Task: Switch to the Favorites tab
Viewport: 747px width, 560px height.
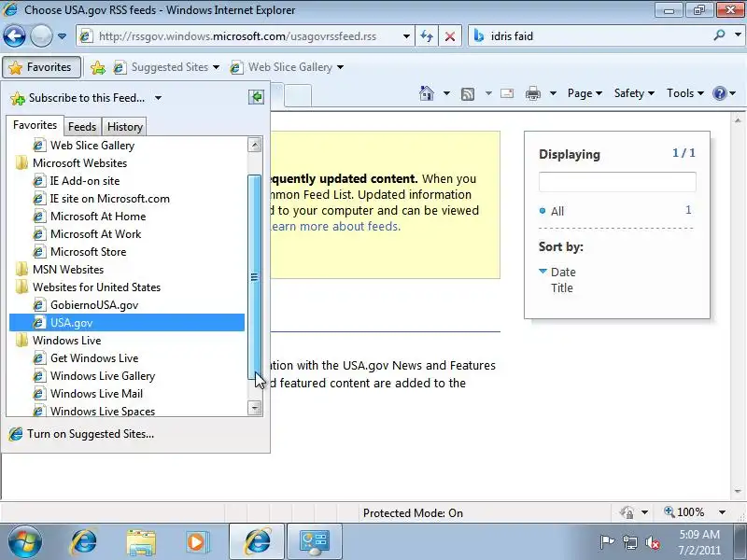Action: 35,125
